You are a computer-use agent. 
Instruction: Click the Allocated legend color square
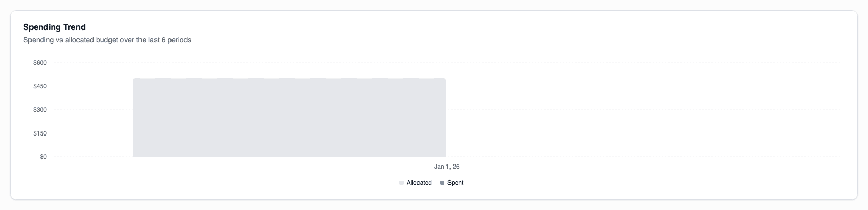coord(401,183)
